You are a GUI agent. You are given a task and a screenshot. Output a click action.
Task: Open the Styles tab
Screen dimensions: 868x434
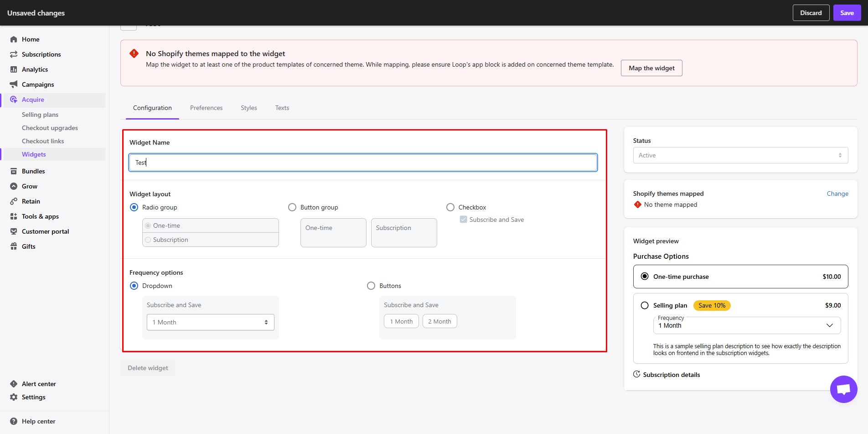coord(249,108)
